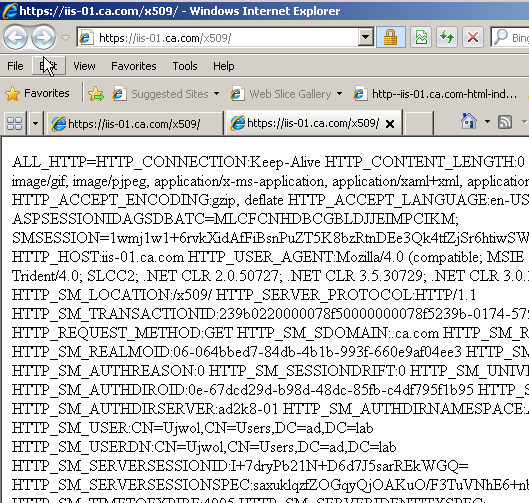Open the View menu
The width and height of the screenshot is (529, 503).
pos(84,66)
